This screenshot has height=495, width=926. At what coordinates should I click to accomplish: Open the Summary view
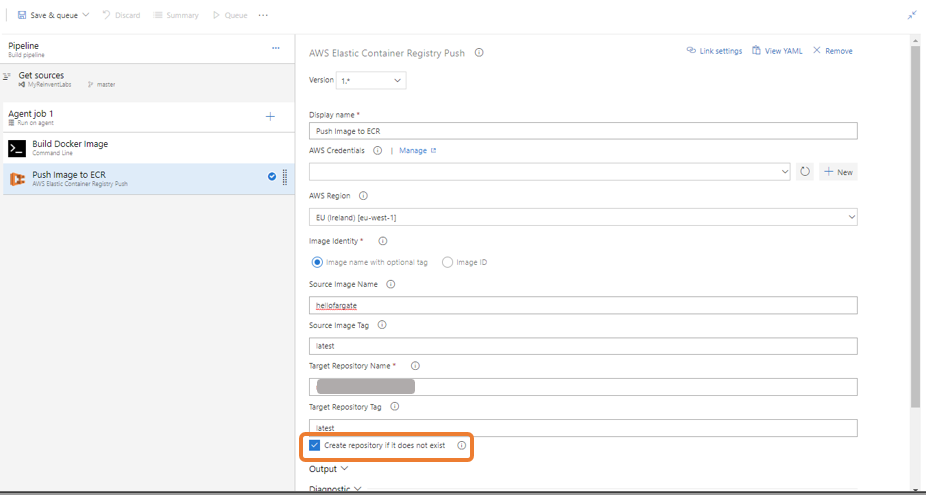point(176,15)
